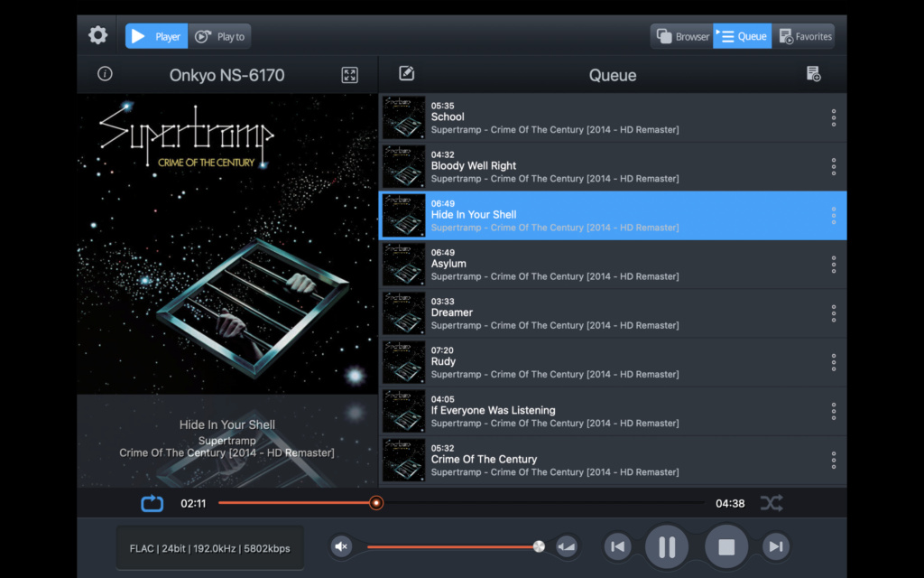Select Bloody Well Right thumbnail
Screen dimensions: 924x578
[x=403, y=166]
